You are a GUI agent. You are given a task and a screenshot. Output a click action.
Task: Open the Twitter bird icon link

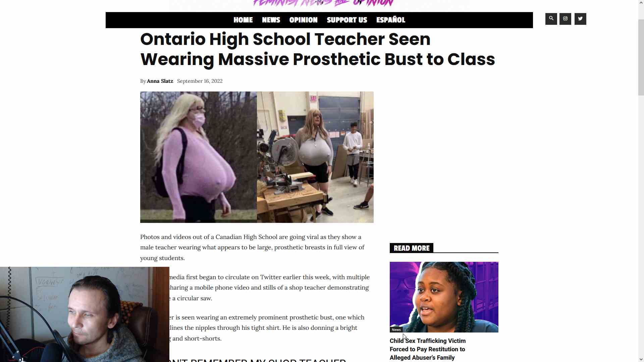click(x=580, y=19)
